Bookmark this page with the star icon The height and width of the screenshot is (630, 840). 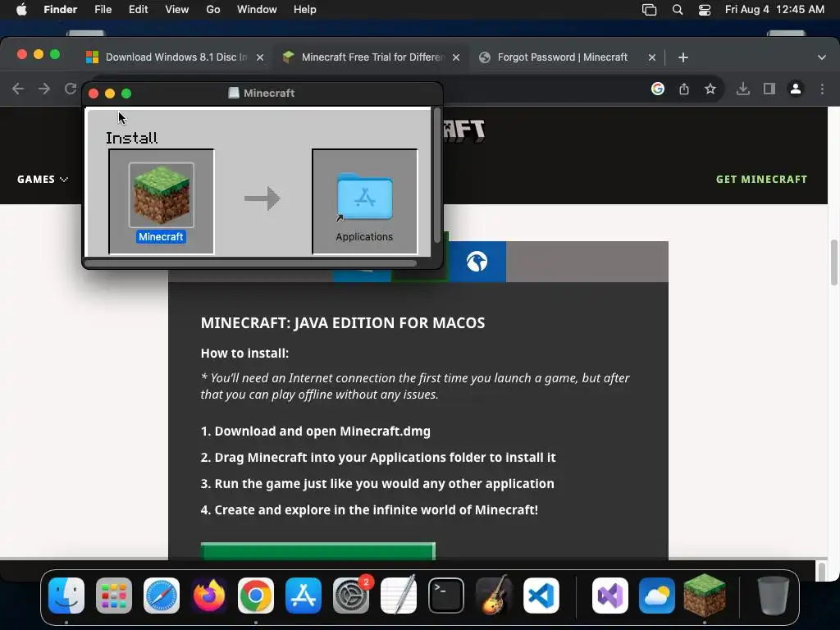point(710,89)
